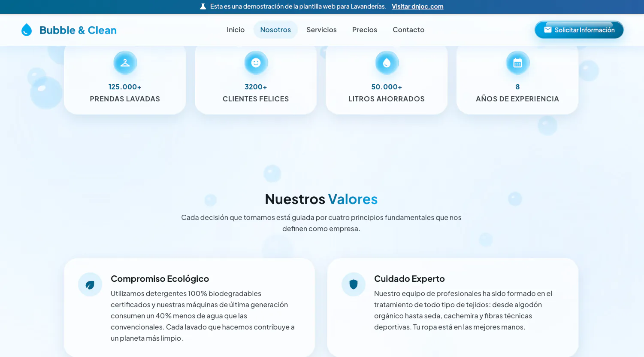Click the 'Nuestro equipo de profesionales' paragraph
The height and width of the screenshot is (357, 644).
click(463, 310)
